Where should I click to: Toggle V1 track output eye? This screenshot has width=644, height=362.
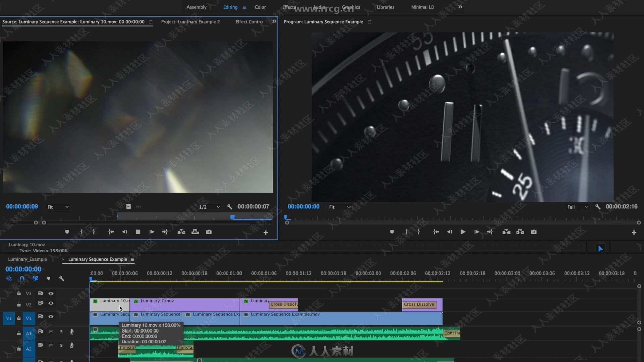tap(51, 316)
